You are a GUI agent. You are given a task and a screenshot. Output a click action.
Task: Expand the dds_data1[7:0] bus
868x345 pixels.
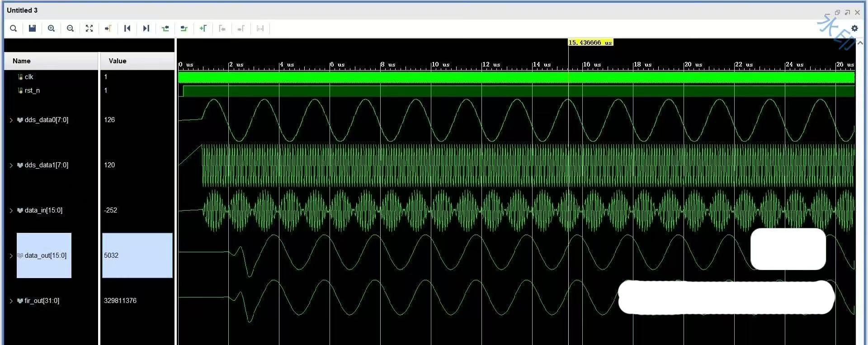[x=11, y=165]
